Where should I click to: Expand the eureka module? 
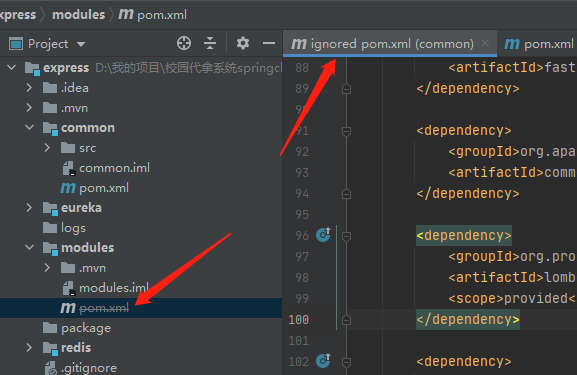click(29, 208)
